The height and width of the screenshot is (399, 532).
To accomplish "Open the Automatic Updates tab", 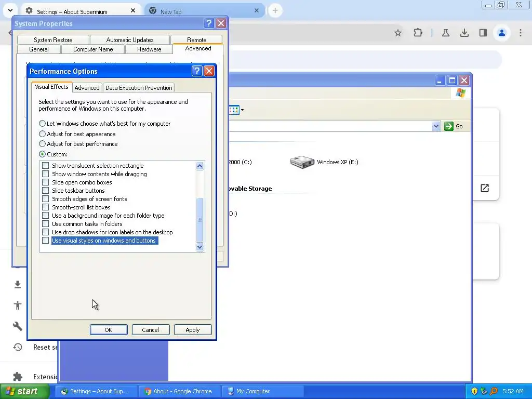I will tap(129, 39).
